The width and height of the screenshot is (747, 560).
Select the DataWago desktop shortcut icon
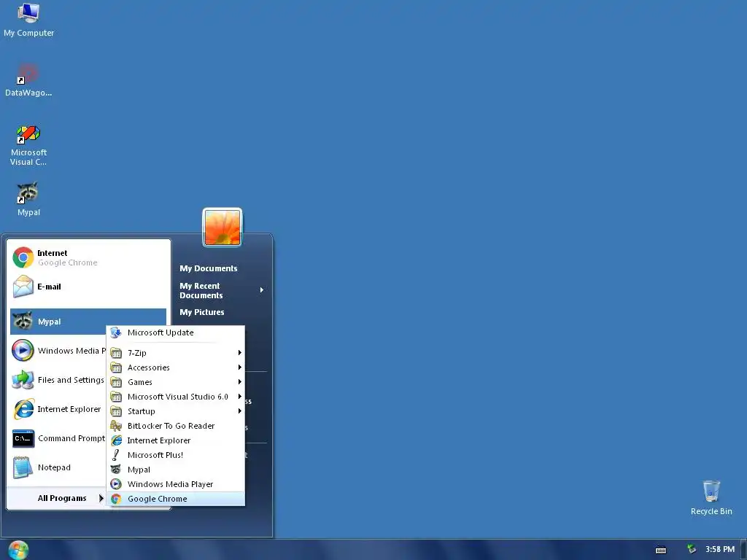(28, 80)
